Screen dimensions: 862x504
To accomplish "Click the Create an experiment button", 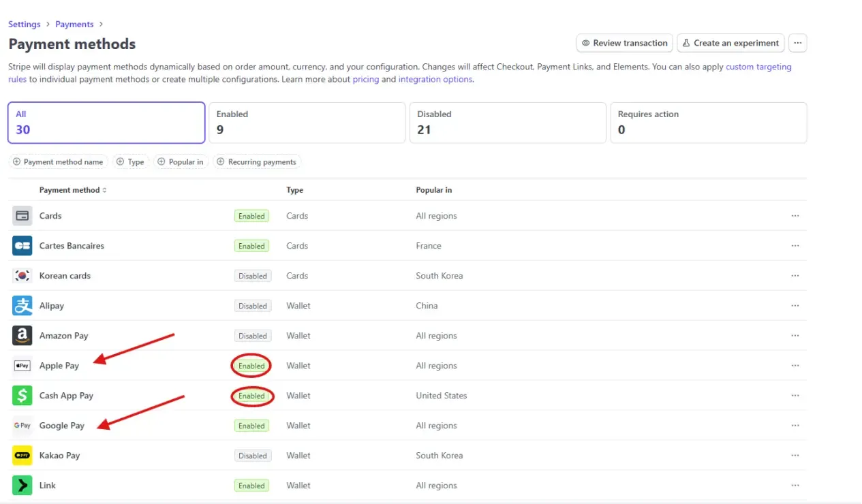I will point(730,43).
